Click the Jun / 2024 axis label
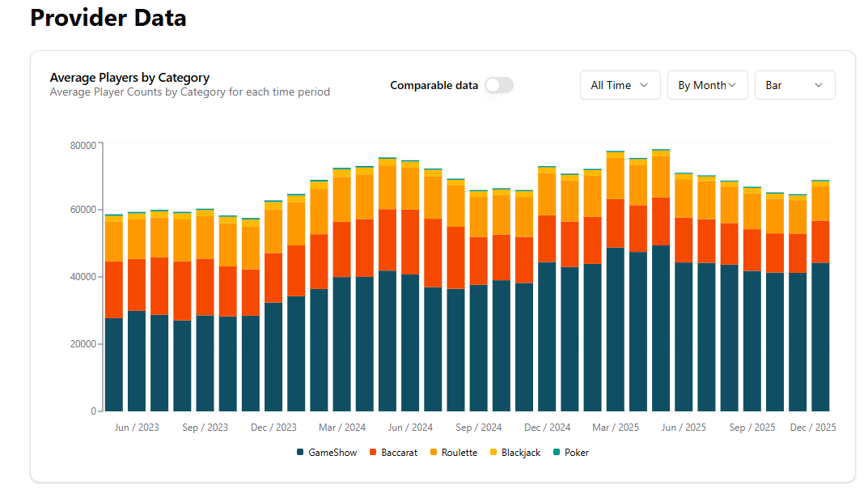The image size is (868, 498). pyautogui.click(x=410, y=428)
